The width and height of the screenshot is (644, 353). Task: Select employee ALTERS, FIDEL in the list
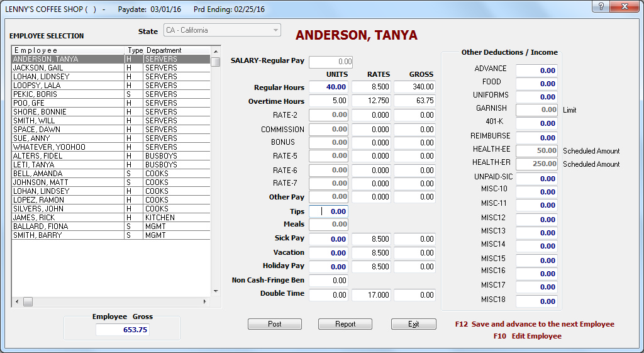pos(111,156)
